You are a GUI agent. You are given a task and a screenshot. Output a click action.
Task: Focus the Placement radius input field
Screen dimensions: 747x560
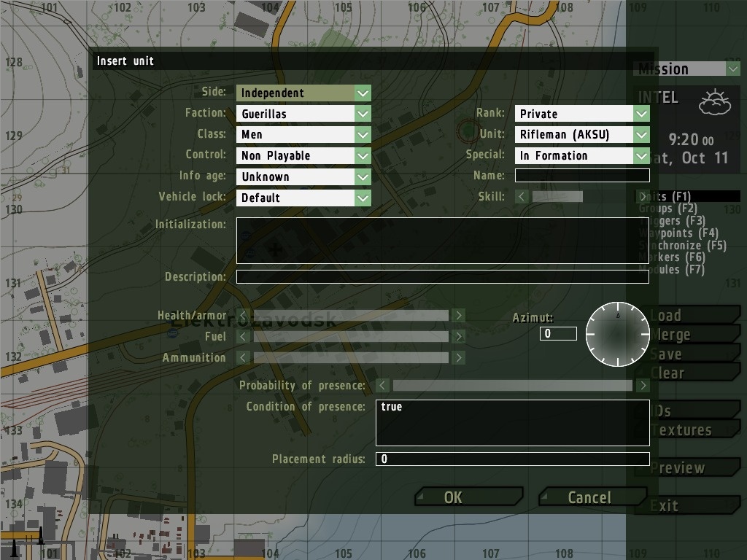(x=512, y=459)
